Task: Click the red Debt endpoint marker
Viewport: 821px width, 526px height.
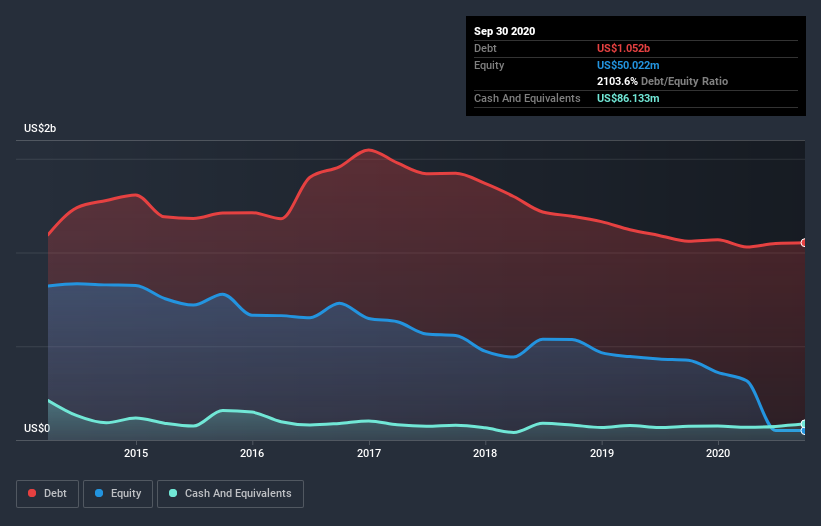Action: (x=804, y=243)
